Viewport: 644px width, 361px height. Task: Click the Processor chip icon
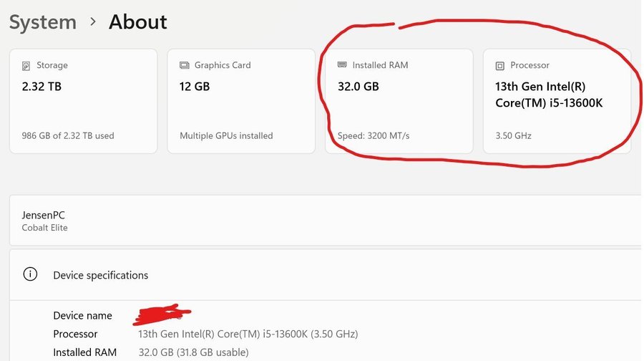[x=500, y=66]
